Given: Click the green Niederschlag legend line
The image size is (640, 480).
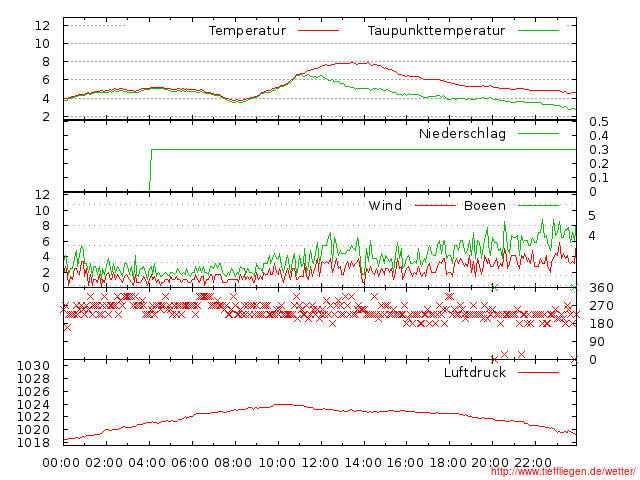Looking at the screenshot, I should tap(538, 133).
